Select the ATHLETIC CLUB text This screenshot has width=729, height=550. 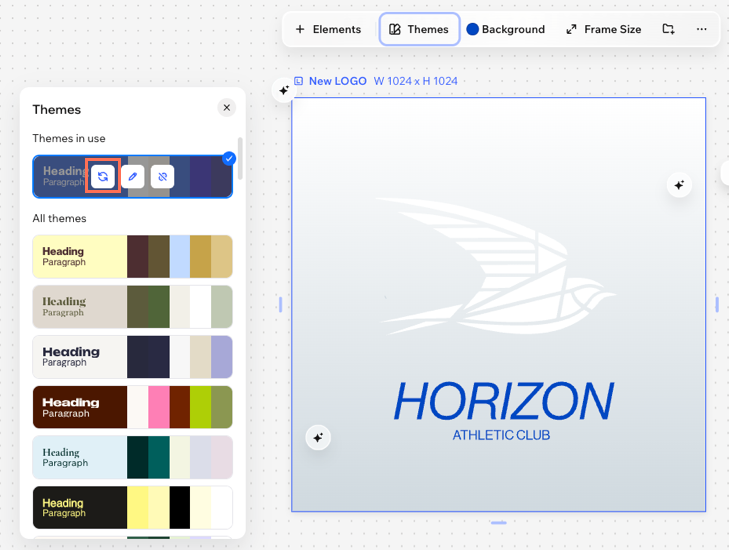pyautogui.click(x=501, y=435)
